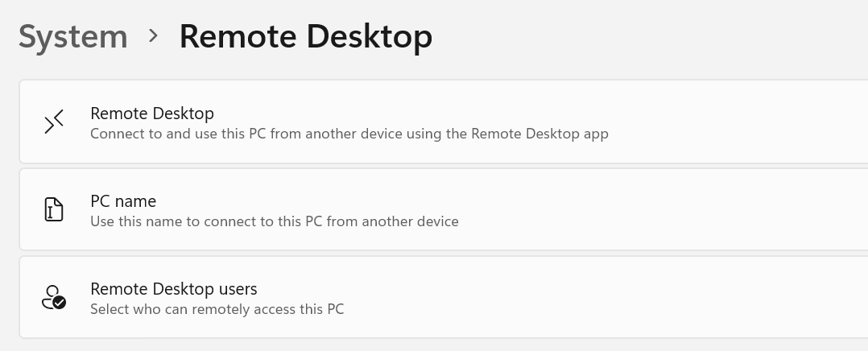Expand the Remote Desktop setting card

pos(444,122)
